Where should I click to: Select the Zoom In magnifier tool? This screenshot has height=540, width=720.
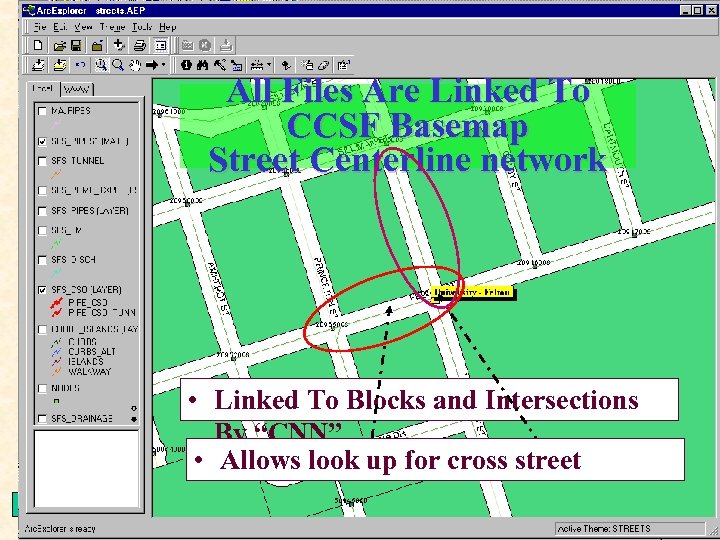click(101, 65)
